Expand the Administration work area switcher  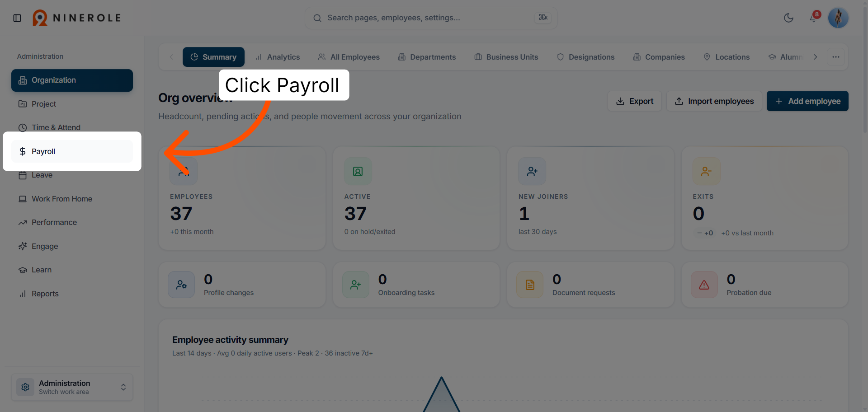pos(72,387)
